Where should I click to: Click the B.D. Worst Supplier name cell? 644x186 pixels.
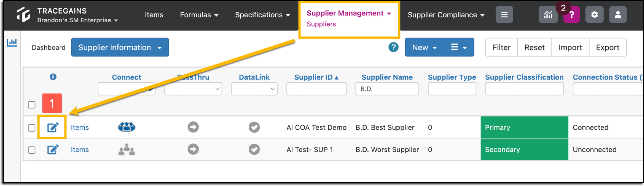387,150
